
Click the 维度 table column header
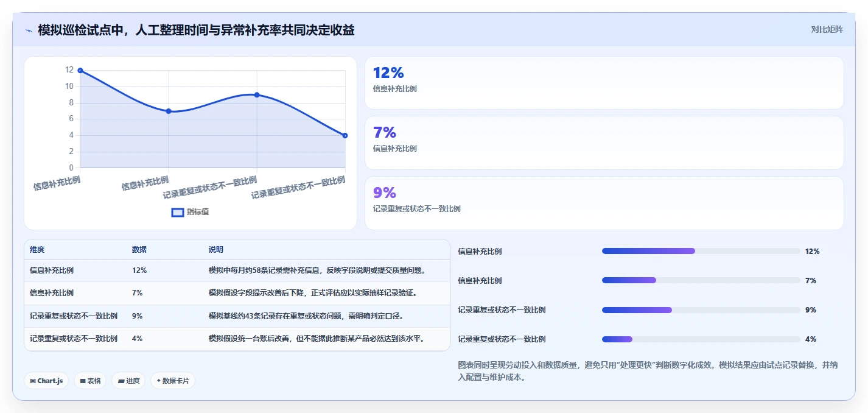click(37, 250)
